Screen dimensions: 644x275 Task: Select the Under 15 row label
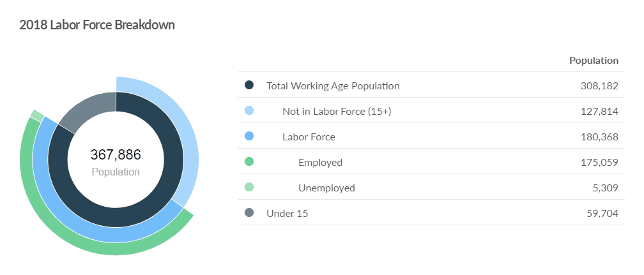tap(287, 213)
